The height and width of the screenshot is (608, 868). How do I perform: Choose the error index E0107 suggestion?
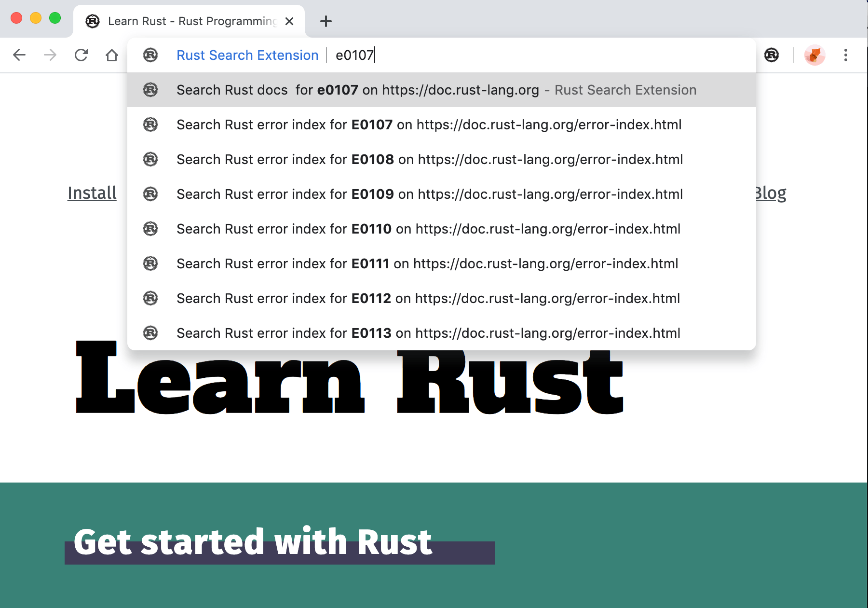(442, 124)
